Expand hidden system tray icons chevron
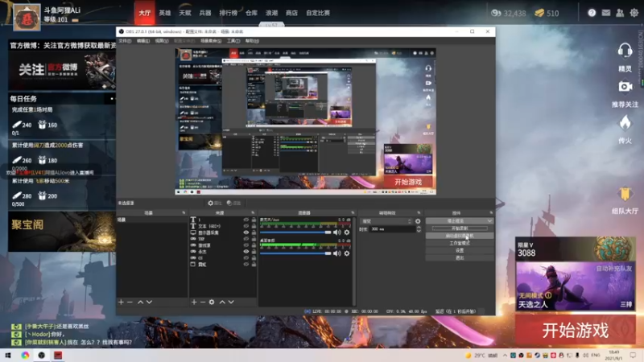The image size is (644, 362). tap(505, 355)
